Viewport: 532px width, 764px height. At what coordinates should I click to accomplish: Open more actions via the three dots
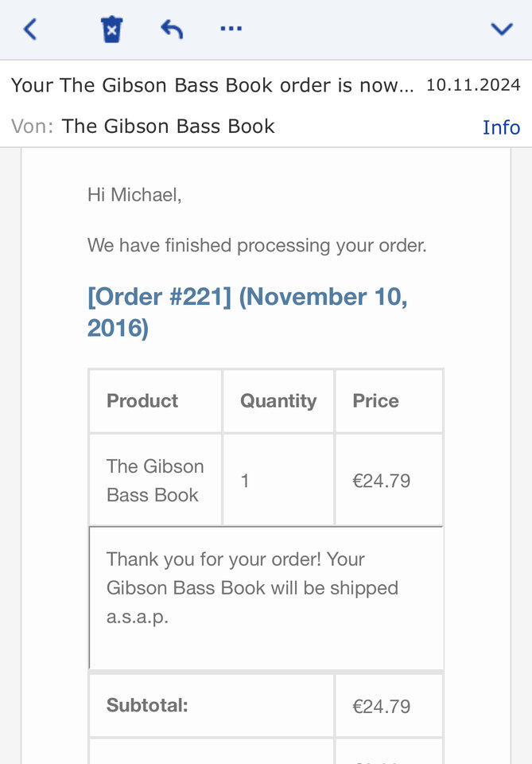[x=231, y=29]
